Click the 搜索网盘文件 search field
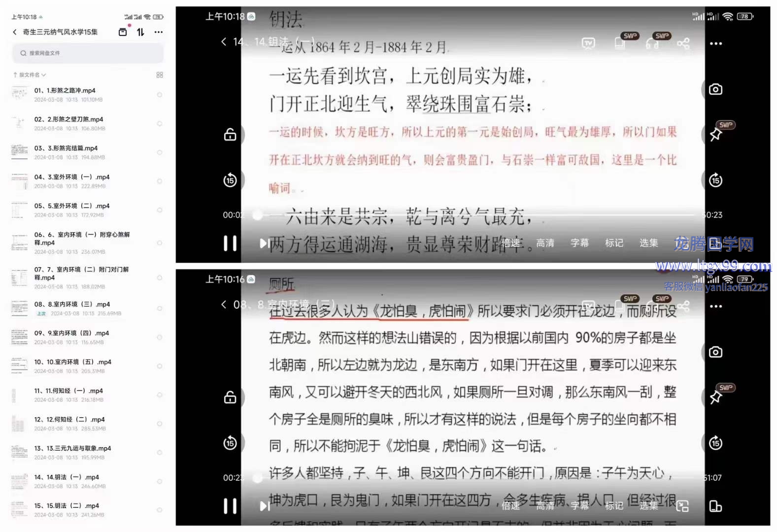The height and width of the screenshot is (532, 777). [x=88, y=53]
